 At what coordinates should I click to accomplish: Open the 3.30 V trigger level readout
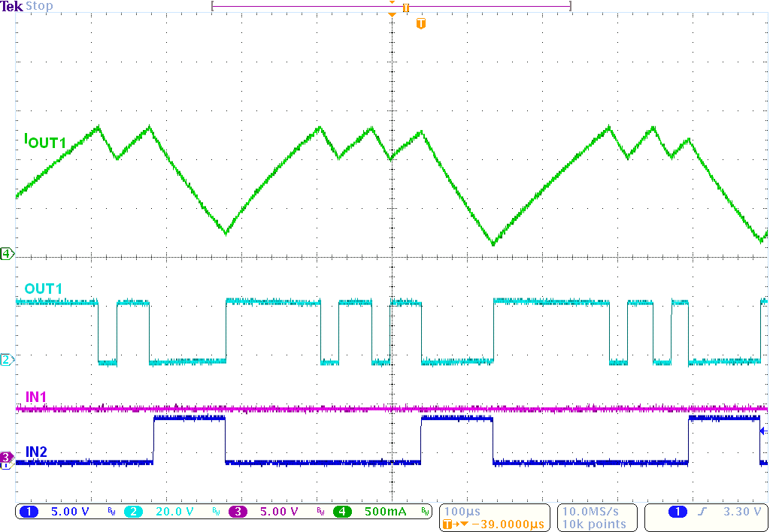point(741,512)
